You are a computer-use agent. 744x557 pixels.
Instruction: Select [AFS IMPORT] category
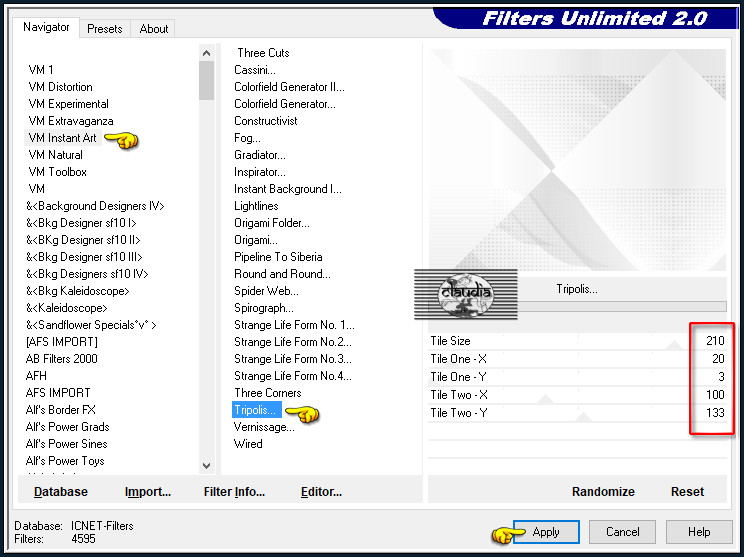click(62, 342)
